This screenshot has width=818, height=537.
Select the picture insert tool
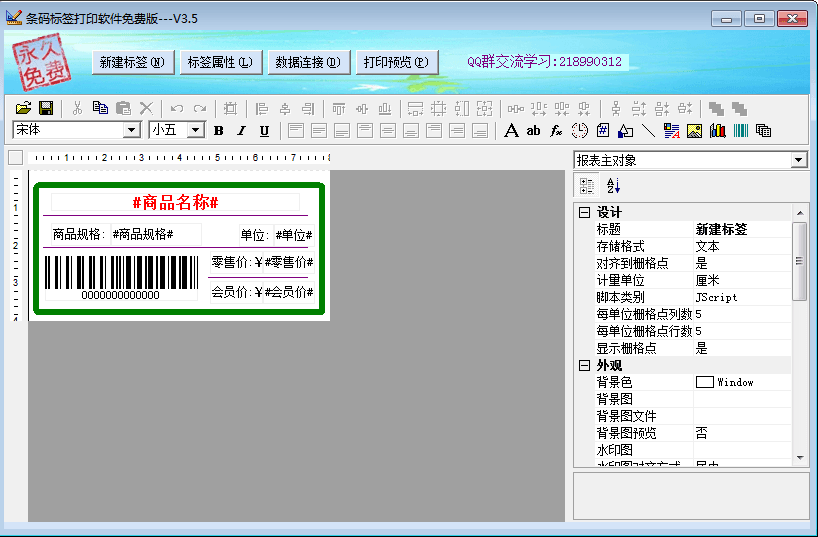click(694, 131)
